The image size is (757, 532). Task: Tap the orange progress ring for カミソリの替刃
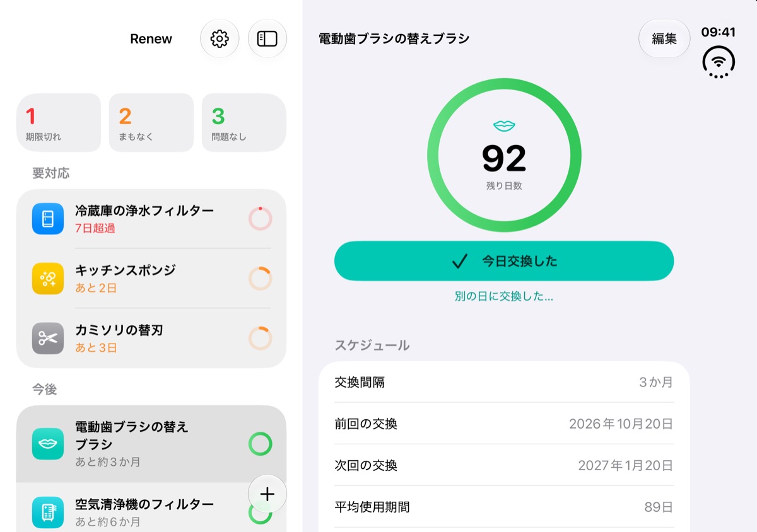pos(260,338)
